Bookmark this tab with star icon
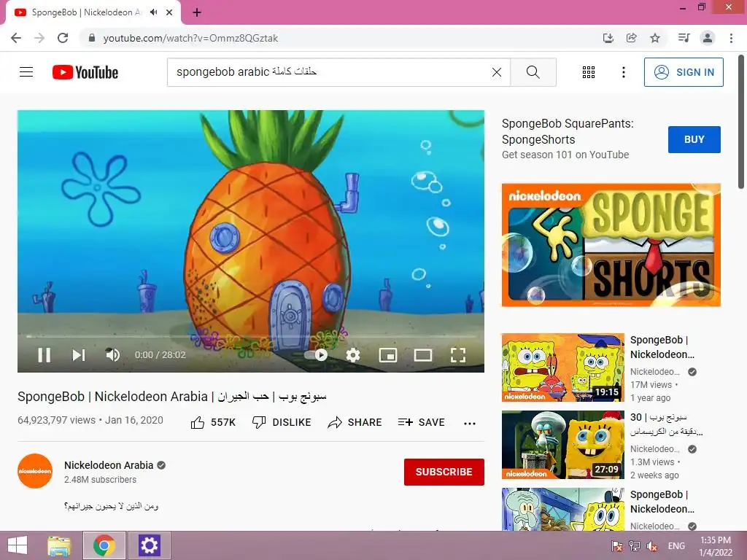Viewport: 747px width, 560px height. coord(655,38)
